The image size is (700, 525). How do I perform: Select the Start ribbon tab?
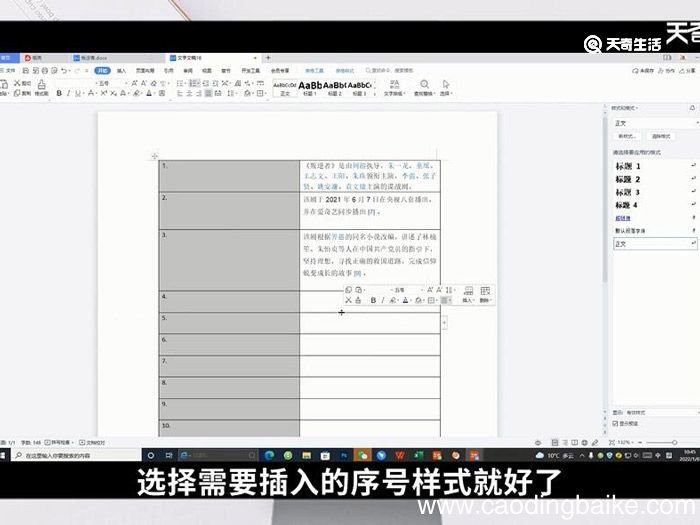103,71
